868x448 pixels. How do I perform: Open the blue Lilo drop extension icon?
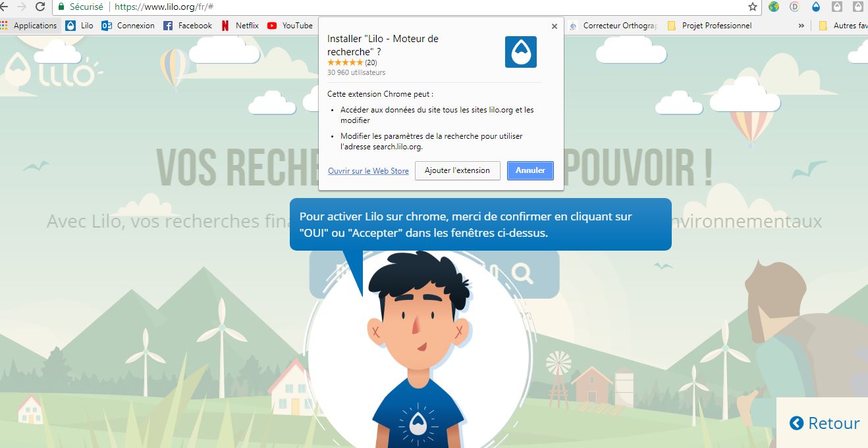817,7
